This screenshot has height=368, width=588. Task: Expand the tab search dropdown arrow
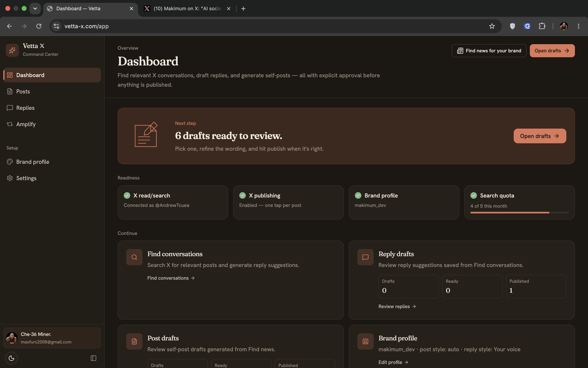point(35,9)
